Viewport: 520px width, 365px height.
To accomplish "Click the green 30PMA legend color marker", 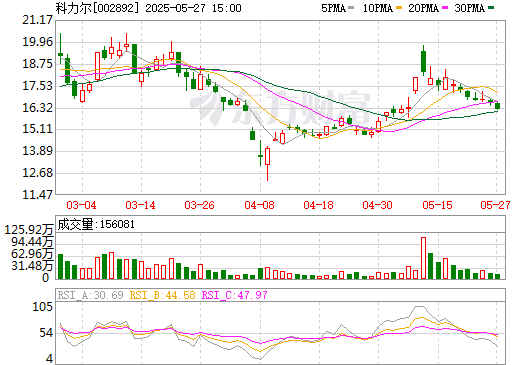I will [491, 8].
